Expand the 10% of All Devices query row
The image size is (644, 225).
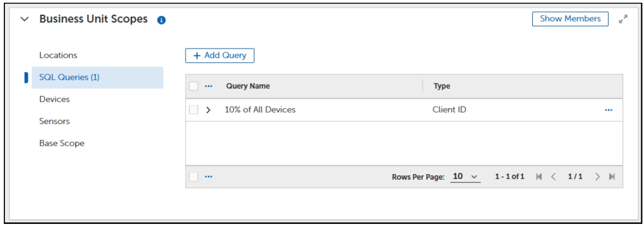208,110
